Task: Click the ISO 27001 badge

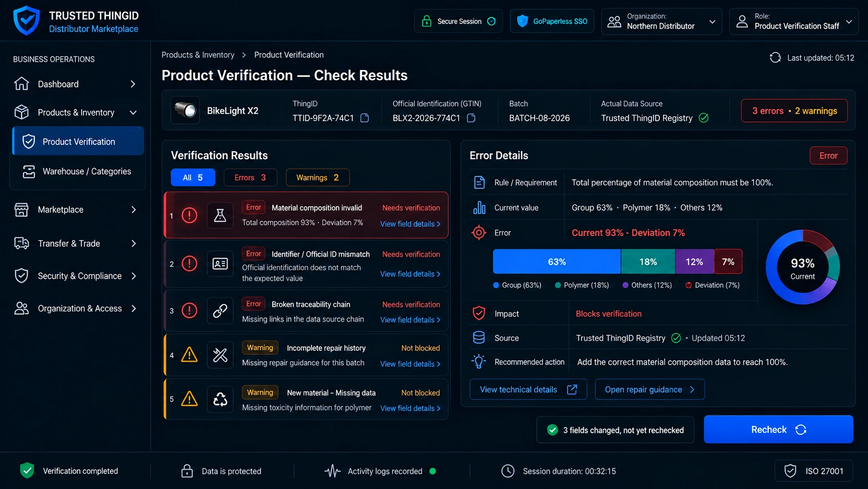Action: 813,471
